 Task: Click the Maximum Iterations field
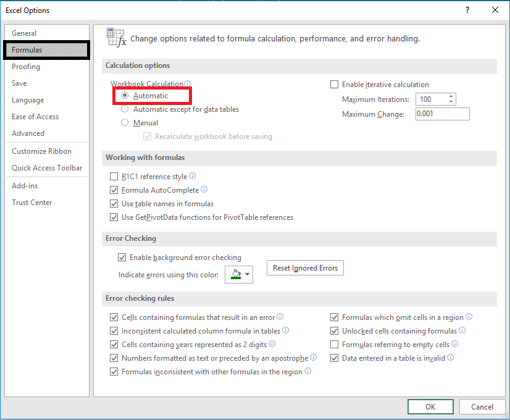pyautogui.click(x=432, y=99)
